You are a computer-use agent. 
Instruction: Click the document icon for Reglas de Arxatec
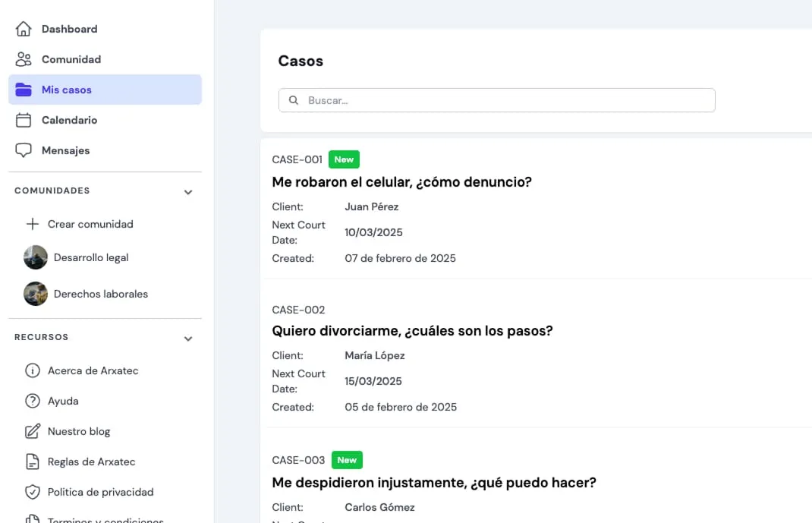(x=32, y=462)
